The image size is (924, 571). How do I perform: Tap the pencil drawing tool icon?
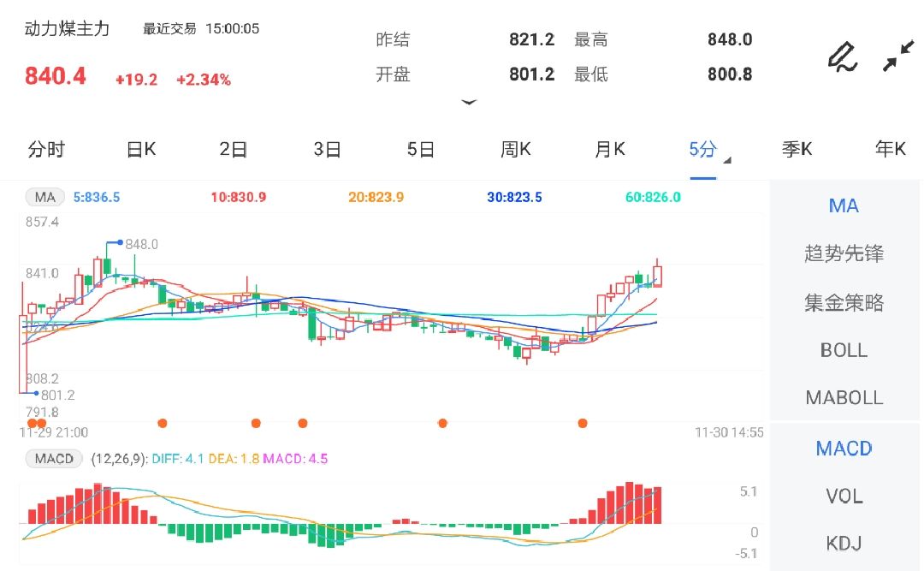point(843,57)
